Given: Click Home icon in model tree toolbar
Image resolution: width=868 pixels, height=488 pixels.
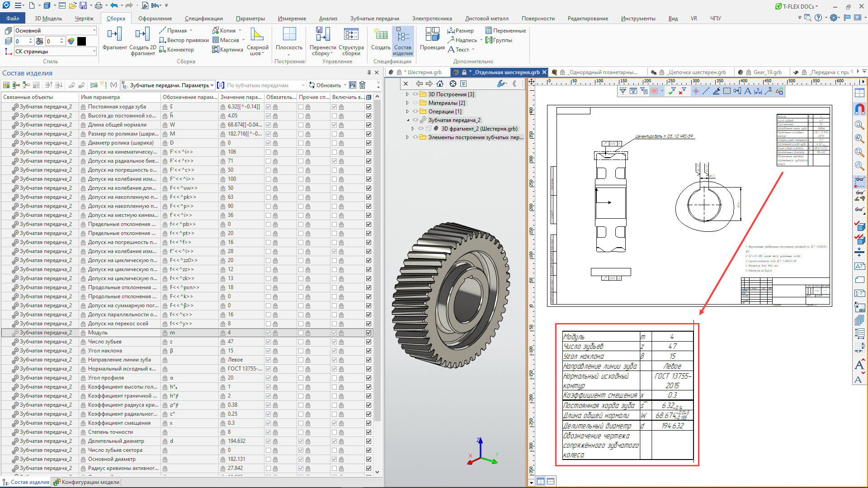Looking at the screenshot, I should pos(440,84).
